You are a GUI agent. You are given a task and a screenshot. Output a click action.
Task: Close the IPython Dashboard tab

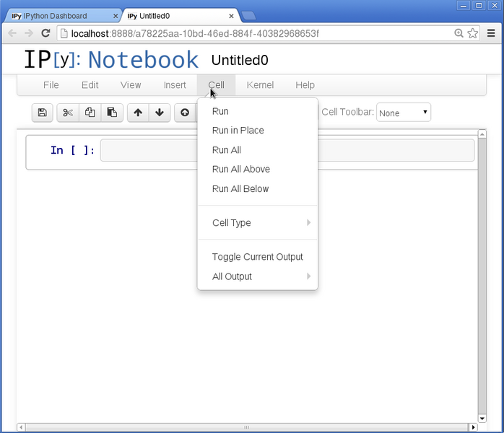[116, 16]
